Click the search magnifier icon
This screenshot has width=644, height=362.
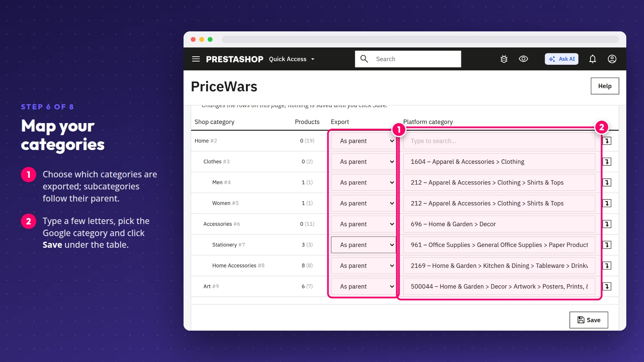(x=364, y=59)
